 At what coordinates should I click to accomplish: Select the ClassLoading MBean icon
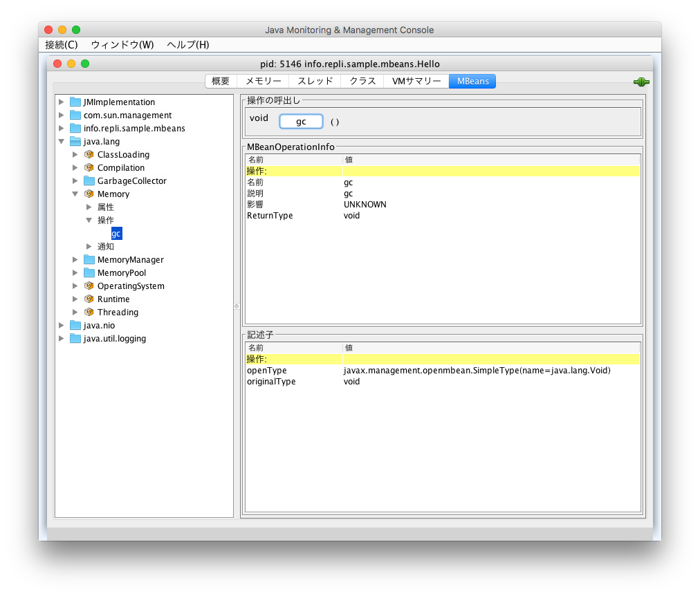89,154
